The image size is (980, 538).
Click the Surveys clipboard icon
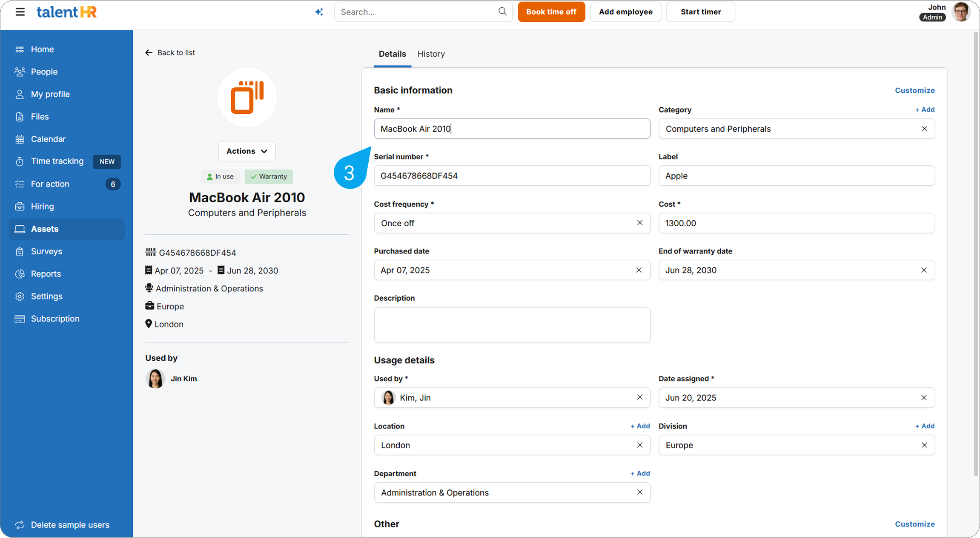pyautogui.click(x=20, y=251)
